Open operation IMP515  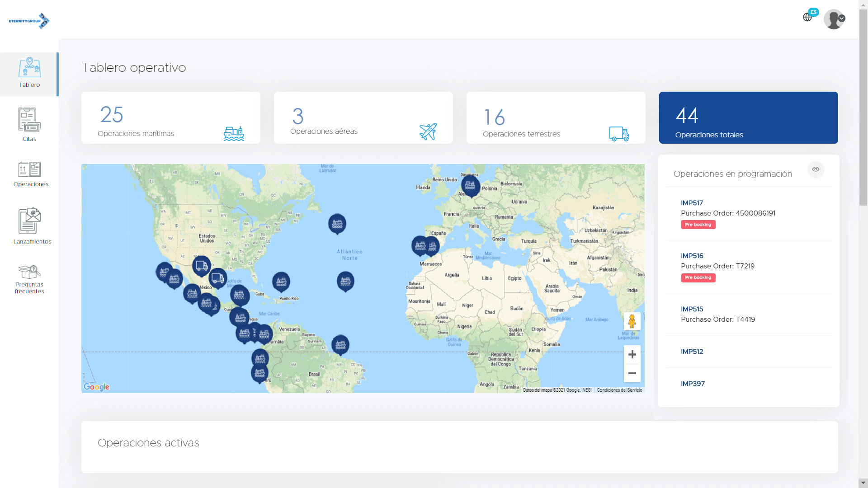point(692,309)
